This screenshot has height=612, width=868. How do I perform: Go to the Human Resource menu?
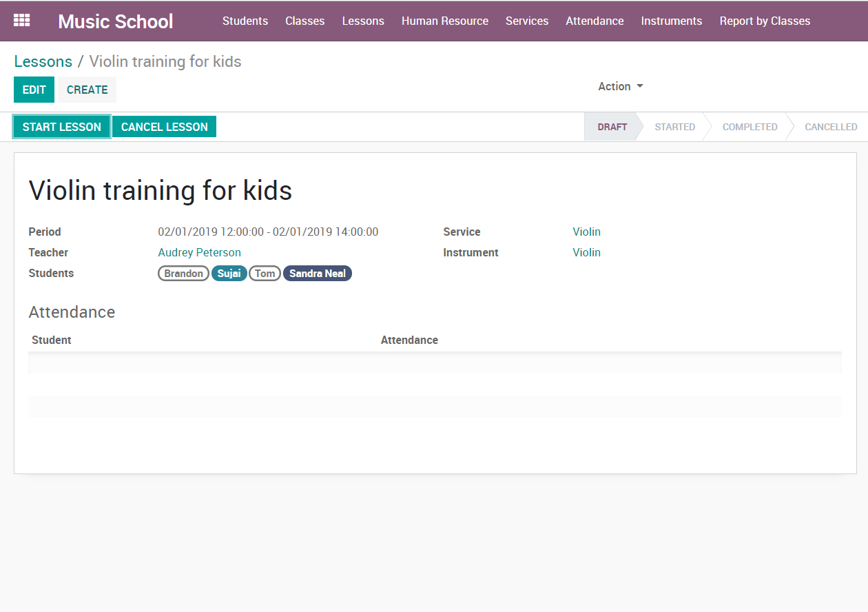444,21
